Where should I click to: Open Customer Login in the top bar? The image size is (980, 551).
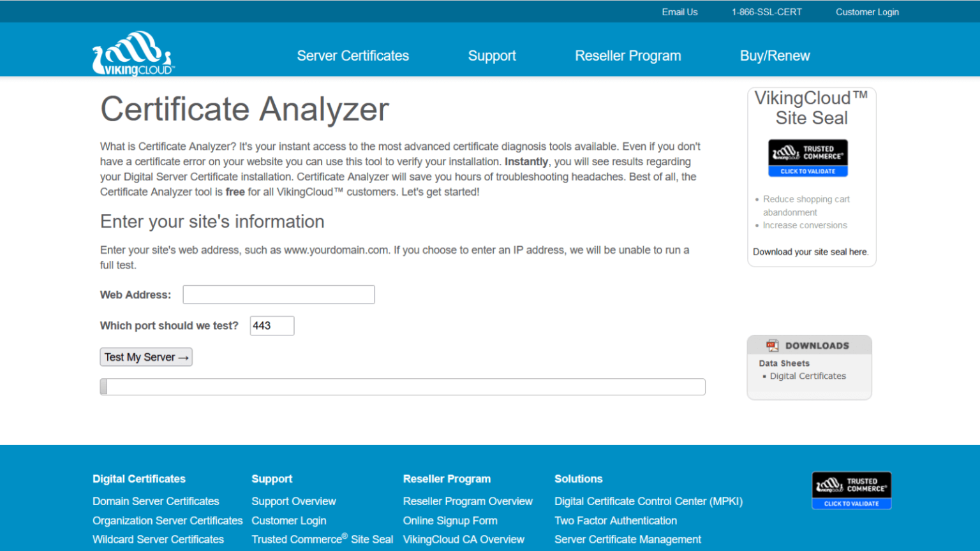pos(867,12)
